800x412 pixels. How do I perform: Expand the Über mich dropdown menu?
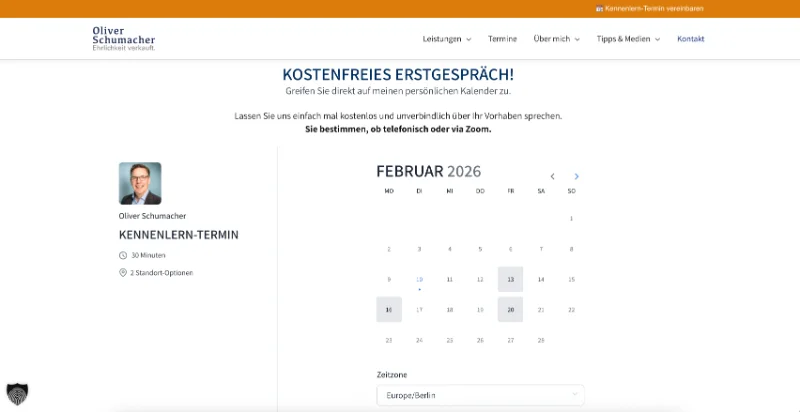coord(557,39)
